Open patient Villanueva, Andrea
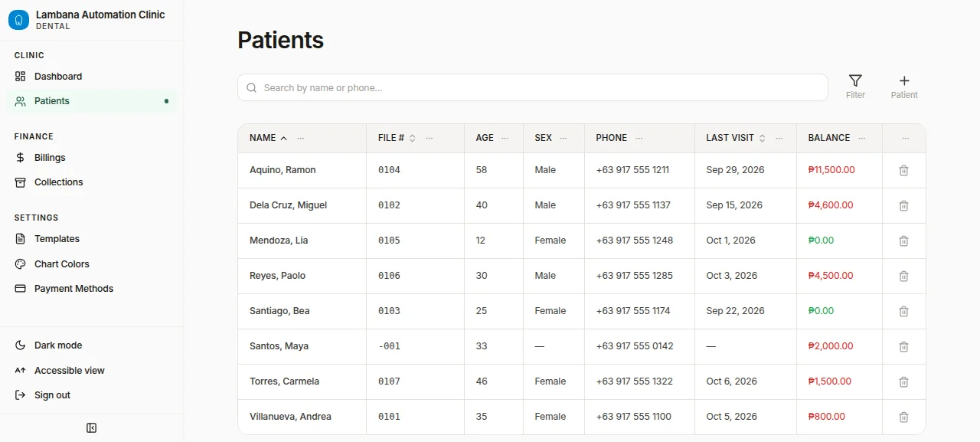This screenshot has height=442, width=980. click(x=290, y=417)
